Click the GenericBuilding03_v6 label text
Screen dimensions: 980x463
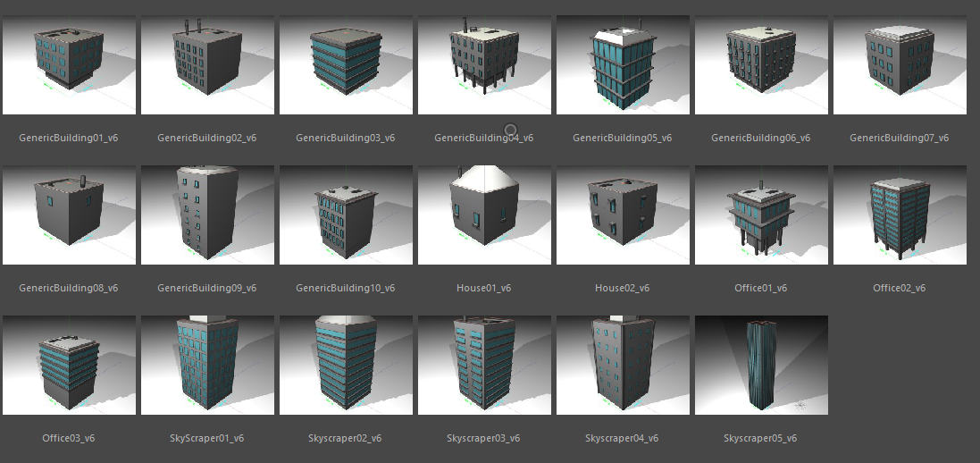click(x=346, y=138)
